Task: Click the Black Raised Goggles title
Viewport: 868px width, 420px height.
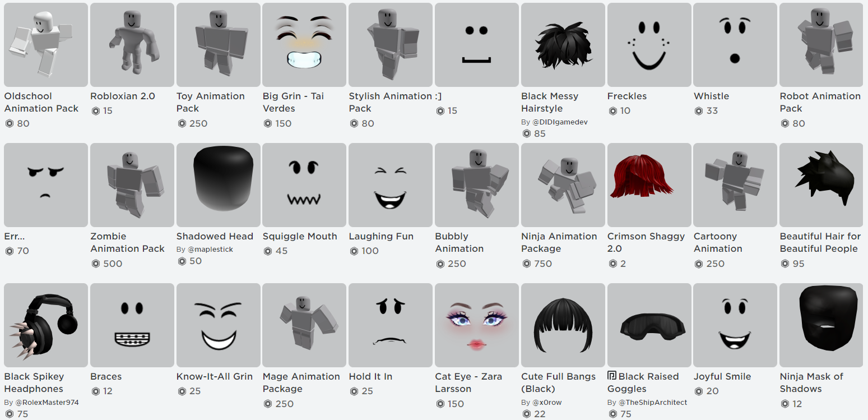Action: (x=648, y=383)
